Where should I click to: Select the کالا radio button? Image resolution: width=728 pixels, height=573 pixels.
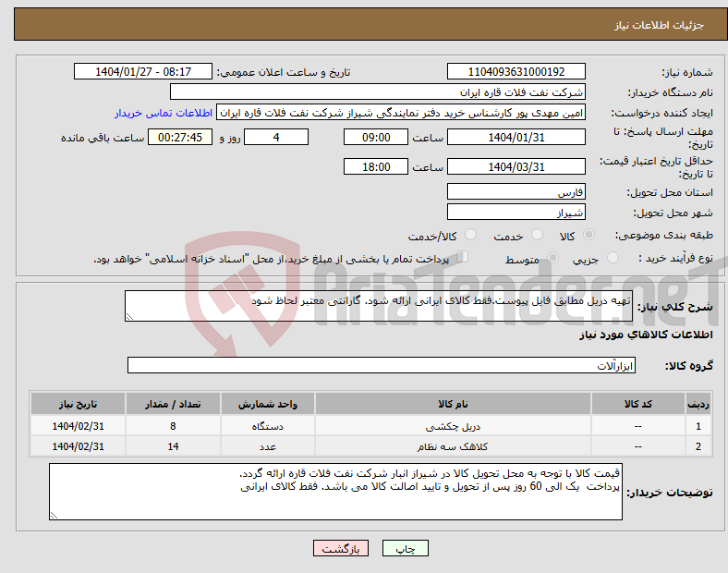pyautogui.click(x=588, y=235)
